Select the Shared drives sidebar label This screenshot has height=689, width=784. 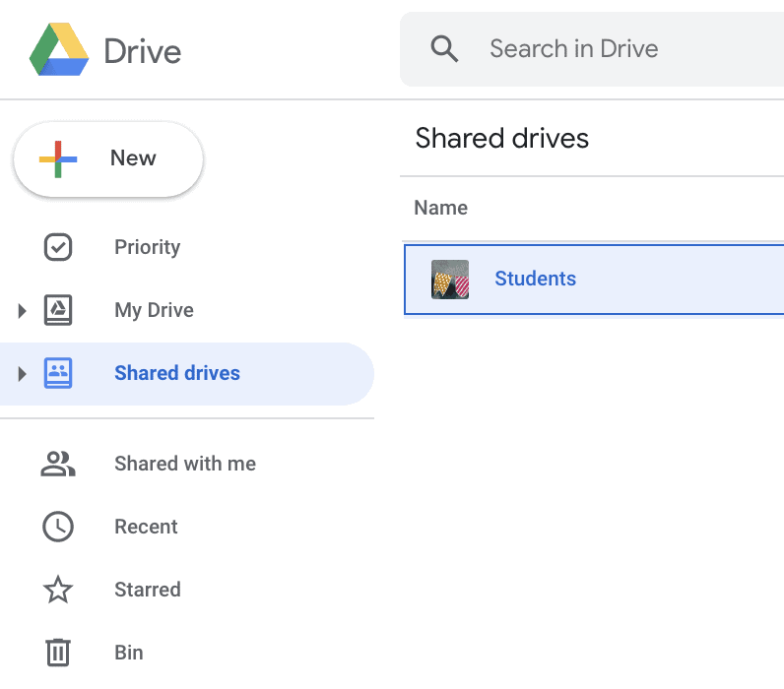coord(177,373)
